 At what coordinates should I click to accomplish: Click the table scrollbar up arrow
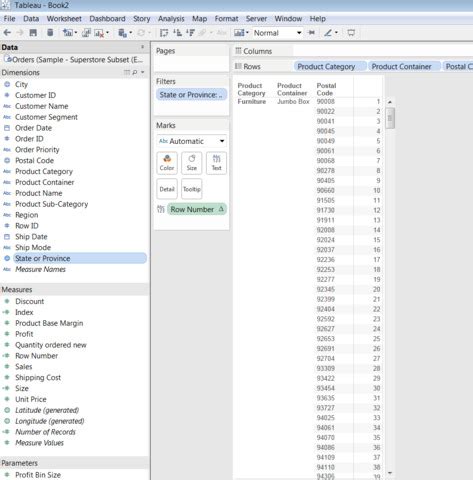click(x=390, y=102)
